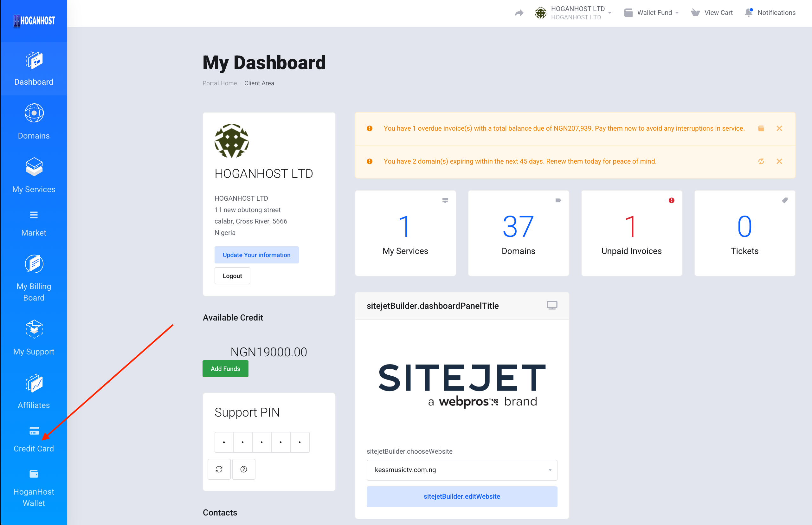Viewport: 812px width, 525px height.
Task: Open the 37 Domains card
Action: [x=518, y=233]
